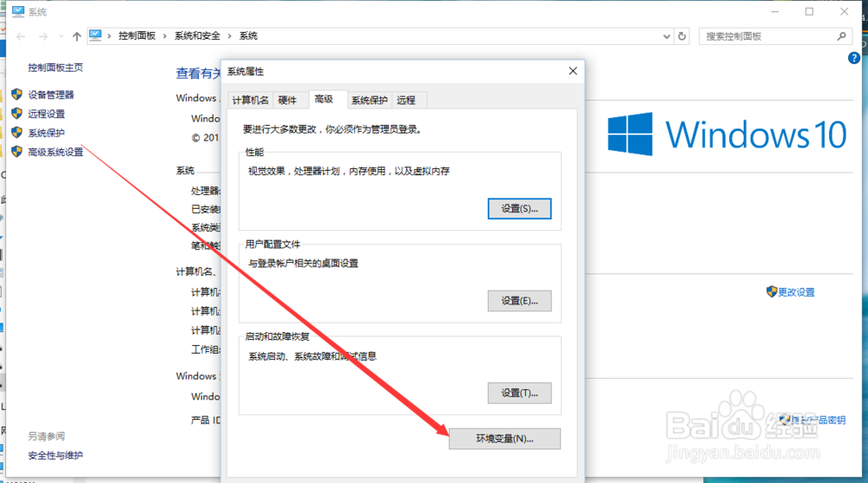Switch to 计算机名 tab in System Properties
868x483 pixels.
(250, 100)
